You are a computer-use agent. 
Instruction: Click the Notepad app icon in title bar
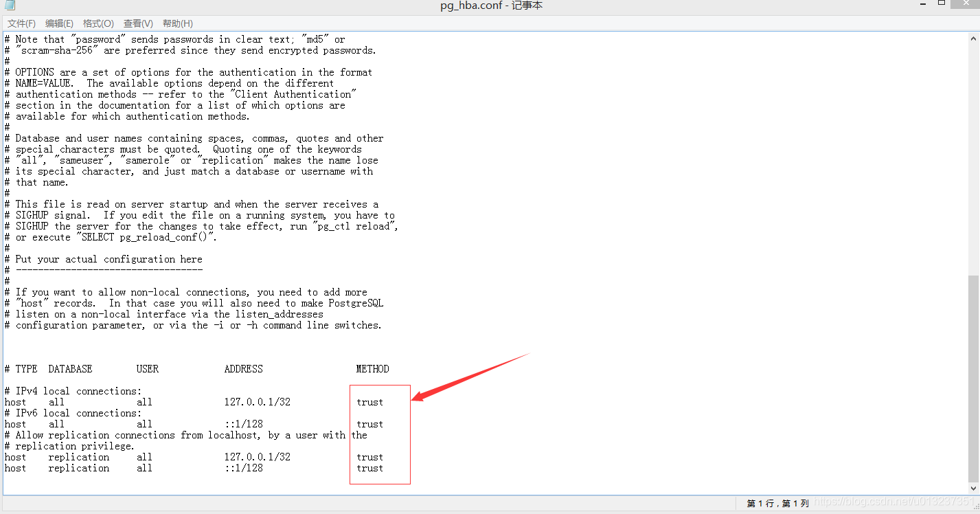coord(10,5)
